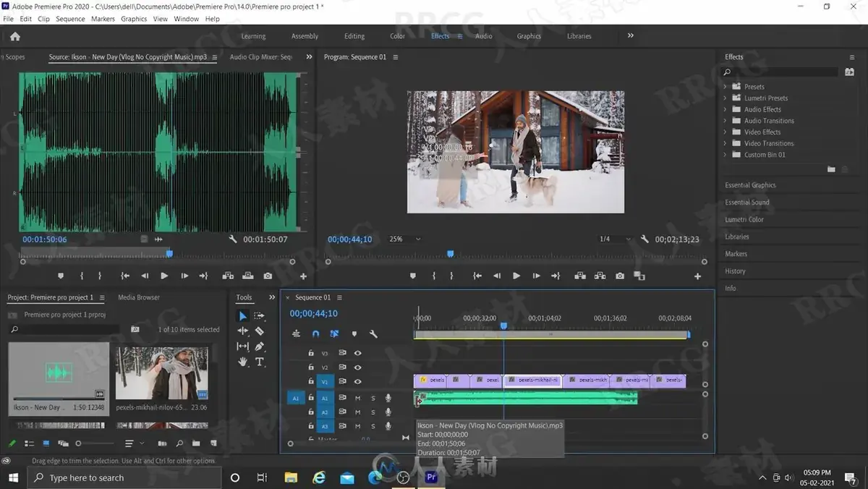
Task: Click Extract button in Program monitor
Action: (600, 276)
